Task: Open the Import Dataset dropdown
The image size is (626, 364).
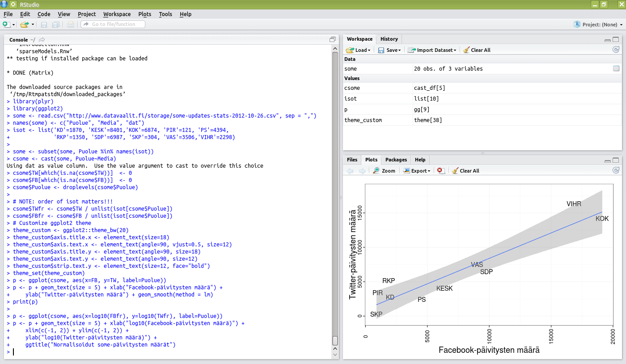Action: (x=432, y=50)
